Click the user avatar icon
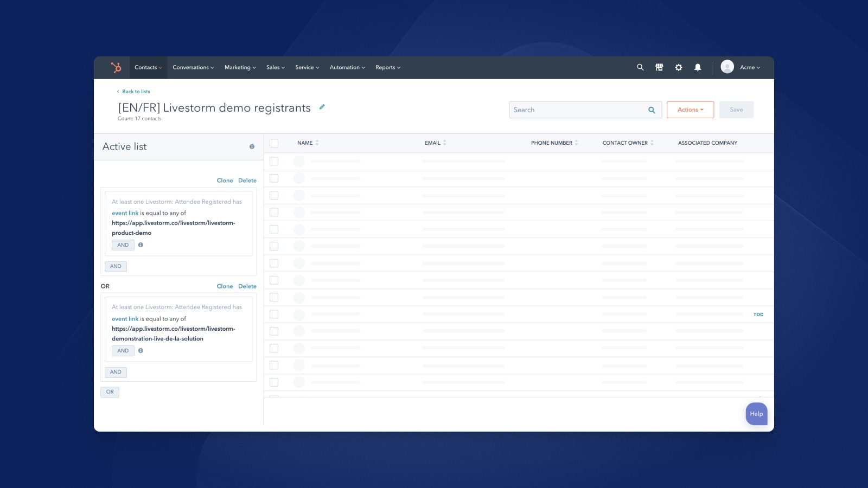This screenshot has height=488, width=868. [x=727, y=67]
